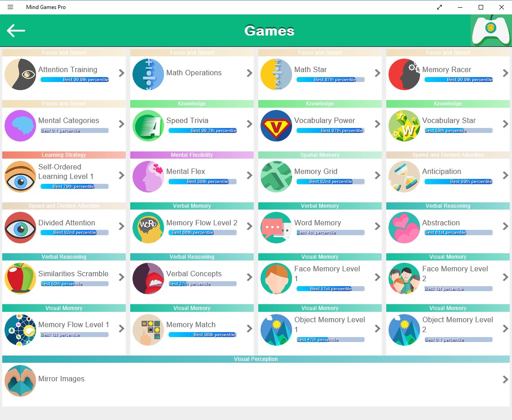Select the Object Memory Level 2 icon

(404, 329)
